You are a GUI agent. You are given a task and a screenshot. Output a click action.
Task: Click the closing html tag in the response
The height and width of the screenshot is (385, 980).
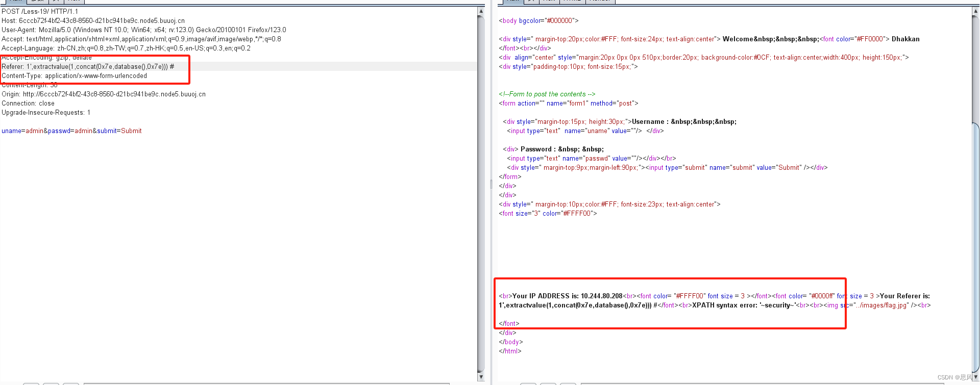click(x=510, y=351)
